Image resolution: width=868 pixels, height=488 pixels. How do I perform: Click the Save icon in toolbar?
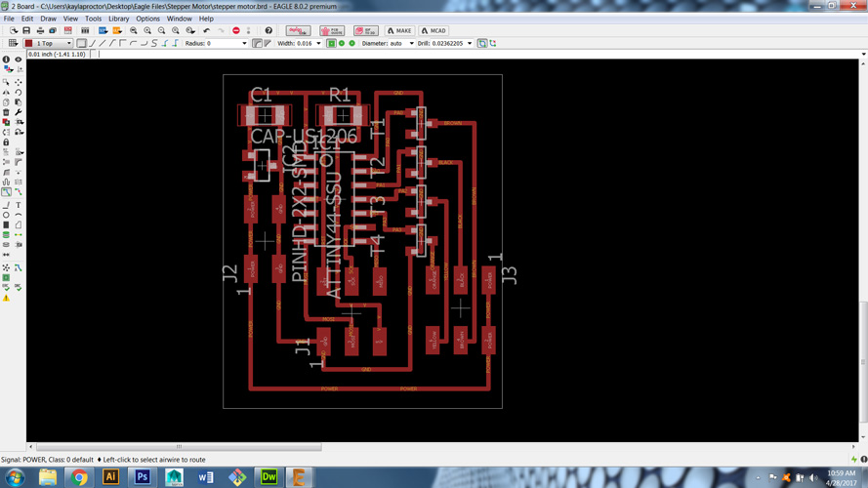(26, 31)
